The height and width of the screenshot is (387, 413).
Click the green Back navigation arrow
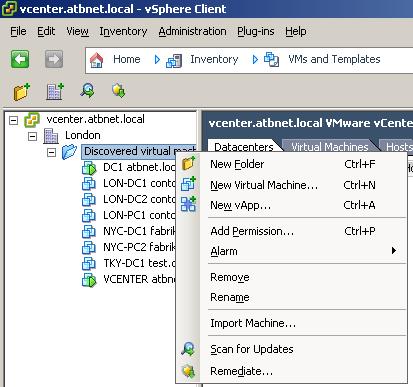(20, 59)
